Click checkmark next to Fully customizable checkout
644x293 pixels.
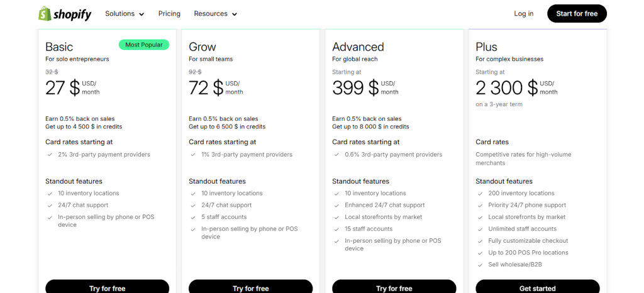pyautogui.click(x=479, y=241)
